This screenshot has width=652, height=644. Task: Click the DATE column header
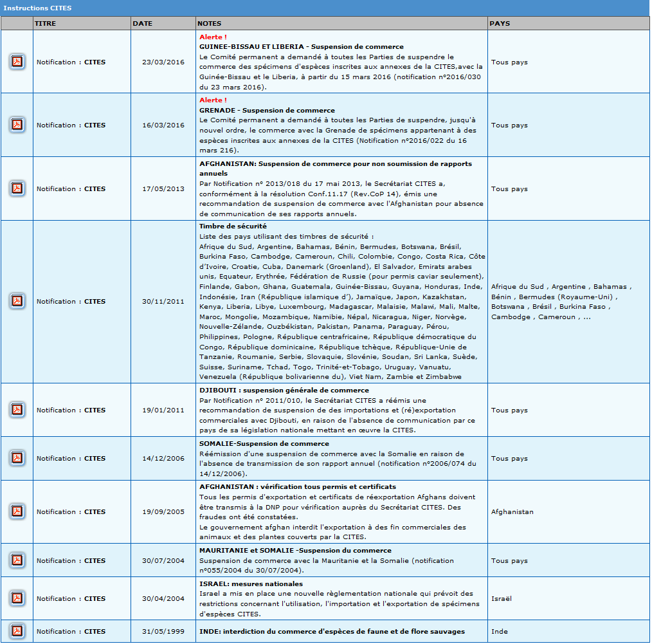pyautogui.click(x=163, y=23)
